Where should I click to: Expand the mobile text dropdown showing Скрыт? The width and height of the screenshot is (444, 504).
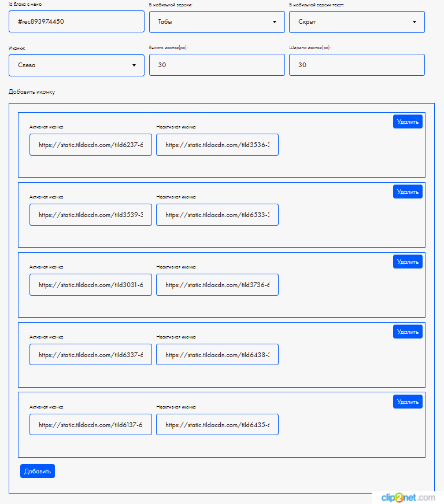point(357,22)
